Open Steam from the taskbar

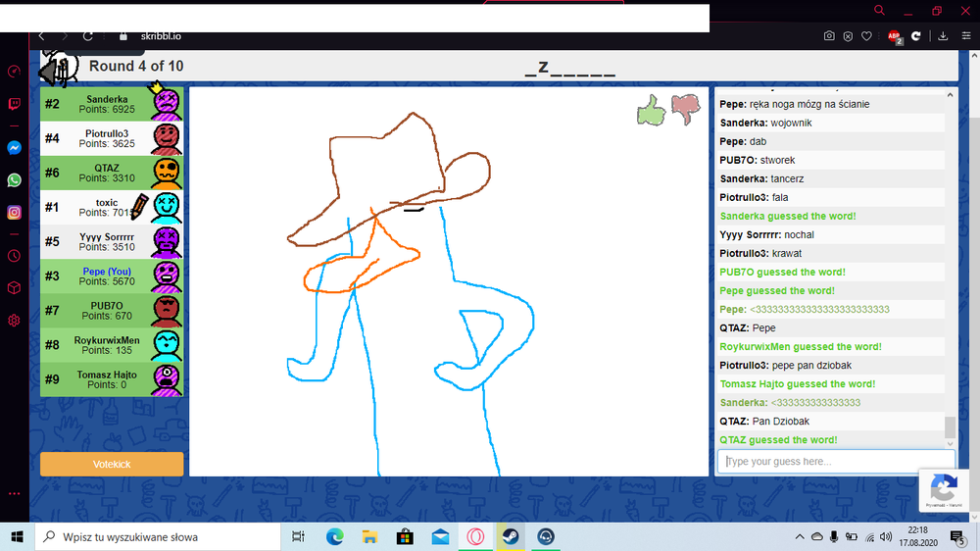[x=511, y=536]
